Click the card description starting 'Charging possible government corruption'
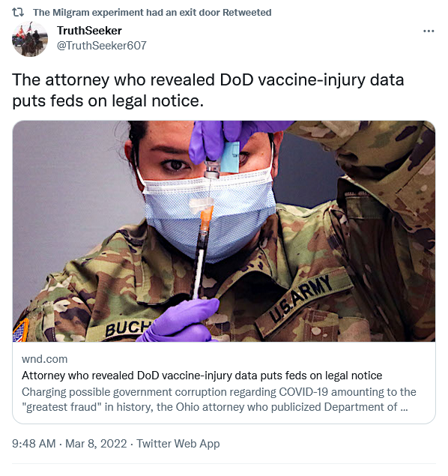 [219, 400]
